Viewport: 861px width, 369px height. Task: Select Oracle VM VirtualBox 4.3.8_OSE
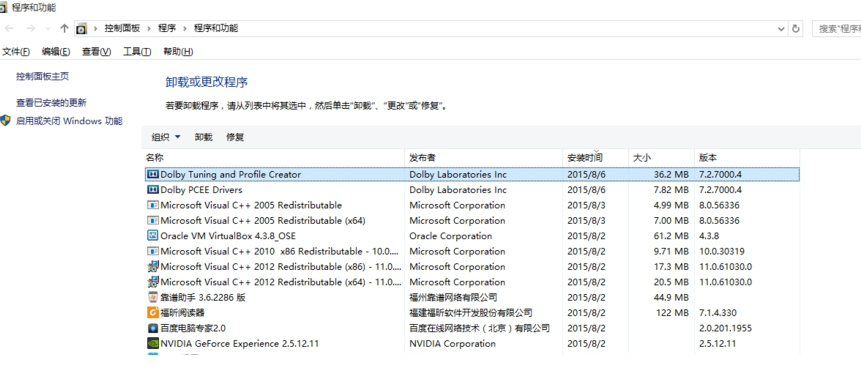pos(472,236)
